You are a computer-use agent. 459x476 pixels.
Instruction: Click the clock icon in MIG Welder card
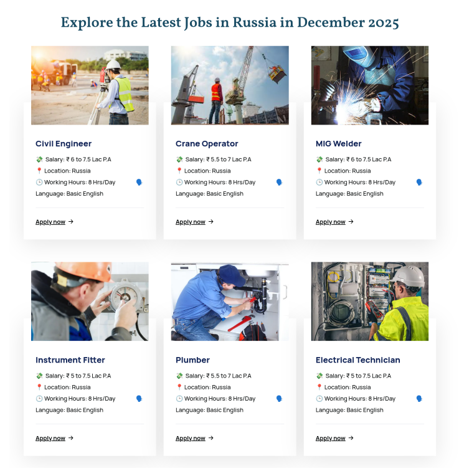coord(319,183)
